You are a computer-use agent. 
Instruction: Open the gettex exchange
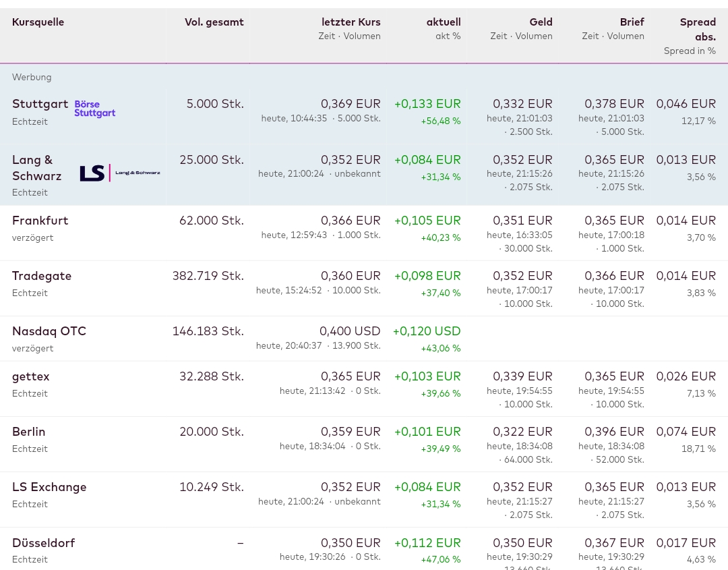point(30,376)
